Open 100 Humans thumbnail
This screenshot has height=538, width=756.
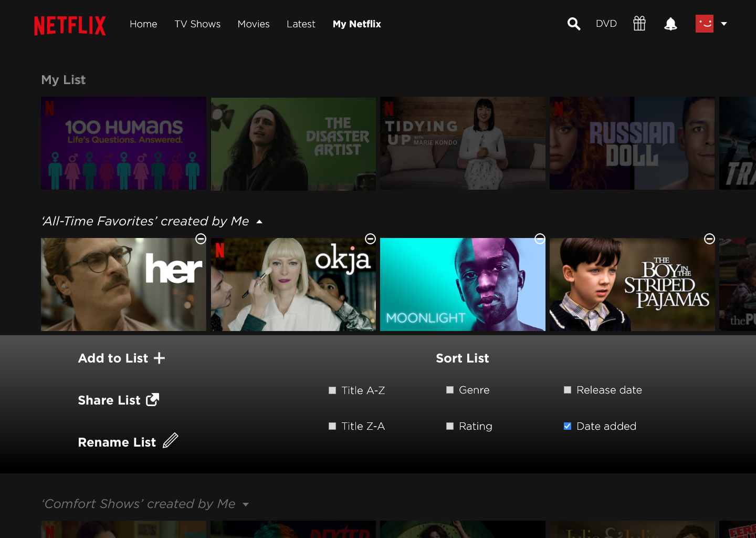124,143
